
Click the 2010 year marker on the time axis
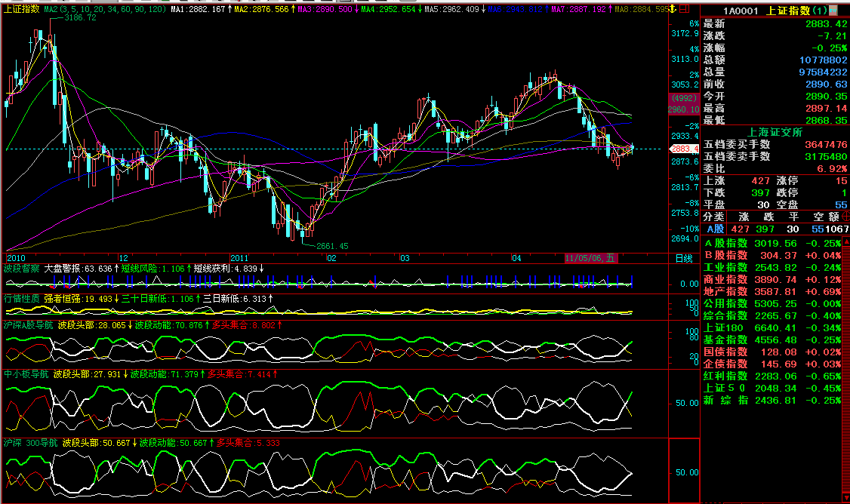pyautogui.click(x=16, y=259)
